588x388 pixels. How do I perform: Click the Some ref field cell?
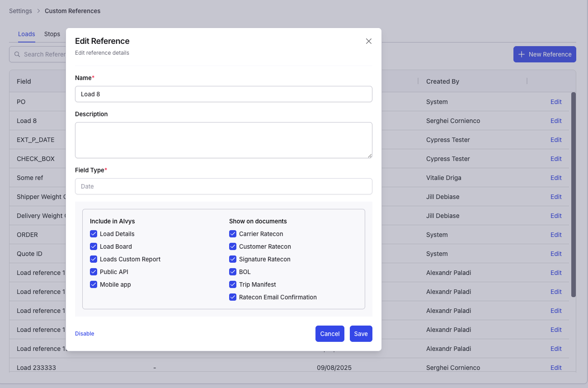(x=30, y=178)
